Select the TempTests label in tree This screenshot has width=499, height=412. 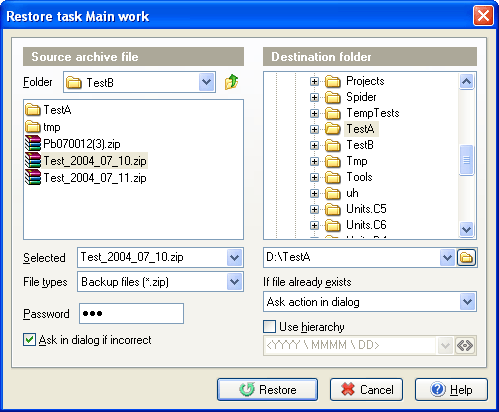[x=373, y=113]
